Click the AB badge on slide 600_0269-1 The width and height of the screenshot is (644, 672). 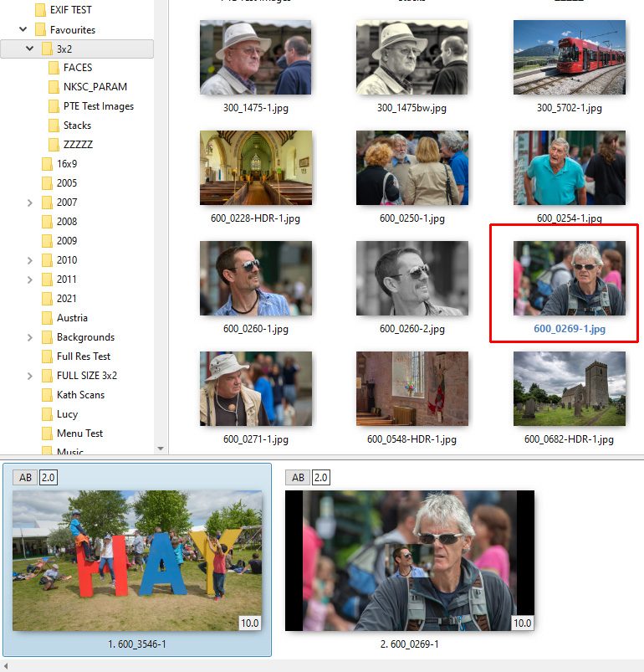click(x=297, y=477)
